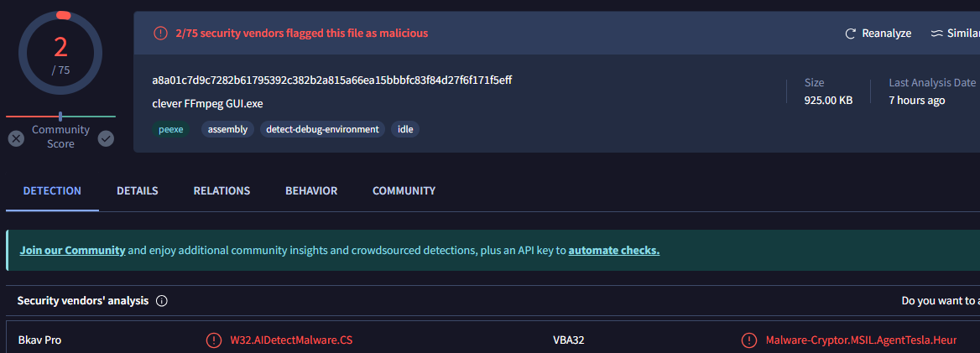The width and height of the screenshot is (980, 353).
Task: Click the Join our Community link
Action: tap(72, 251)
